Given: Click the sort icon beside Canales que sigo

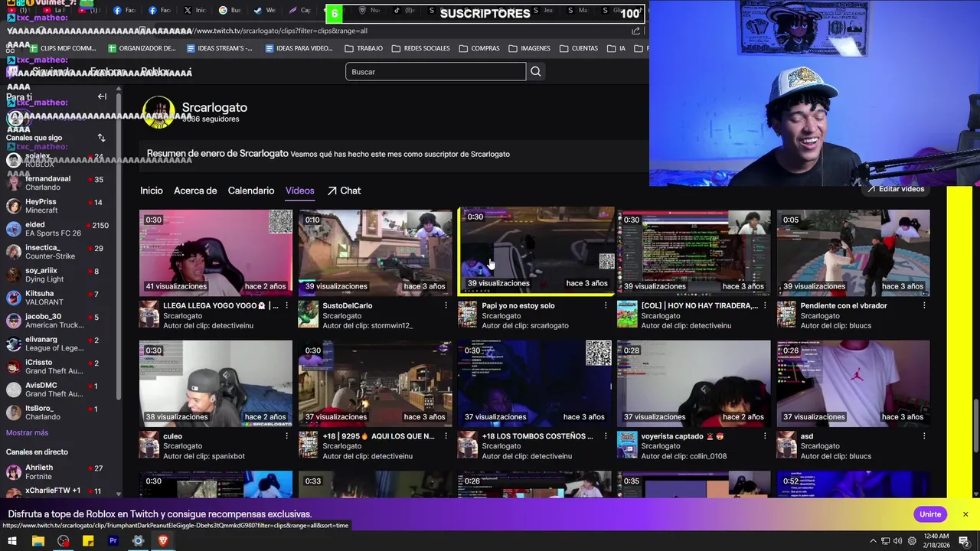Looking at the screenshot, I should pos(101,138).
